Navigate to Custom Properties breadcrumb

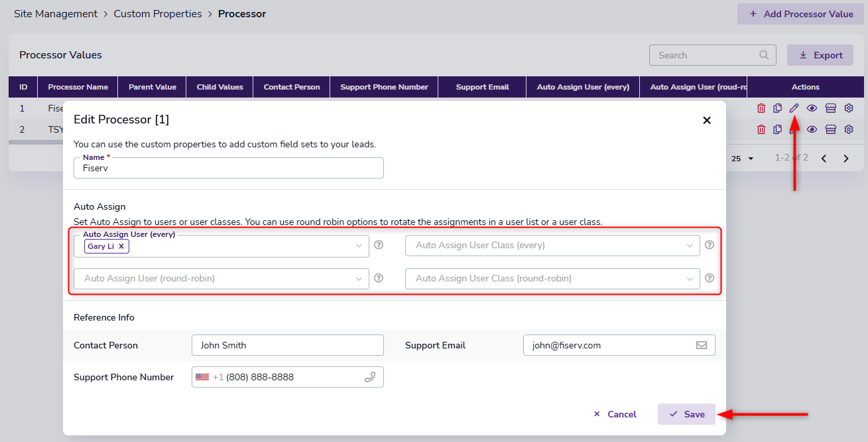pos(158,14)
